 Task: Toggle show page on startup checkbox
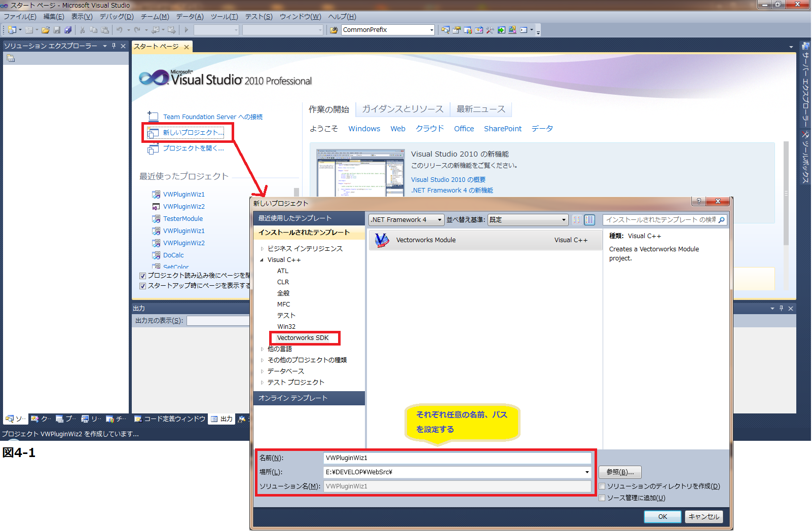pyautogui.click(x=143, y=286)
